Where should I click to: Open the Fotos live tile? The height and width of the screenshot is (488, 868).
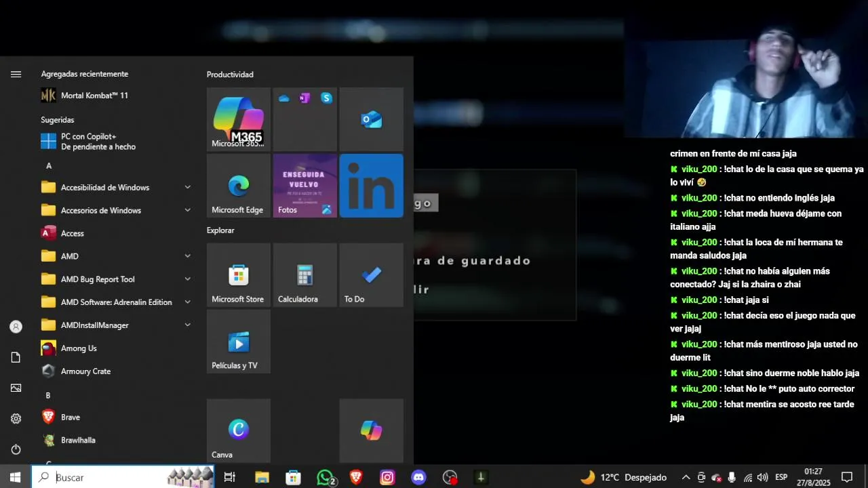(304, 186)
